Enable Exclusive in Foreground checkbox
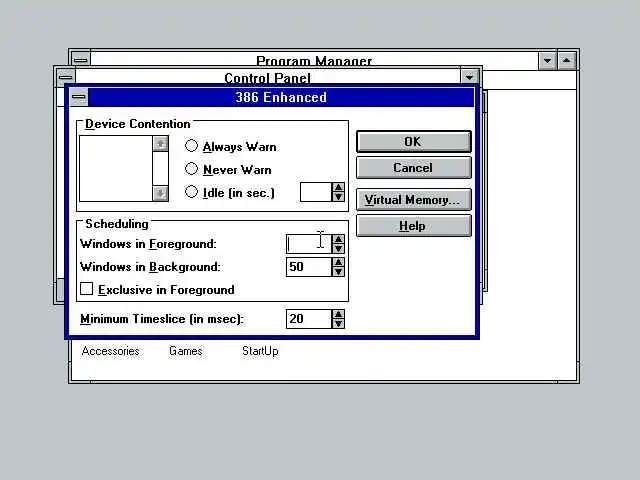Image resolution: width=640 pixels, height=480 pixels. pyautogui.click(x=158, y=289)
